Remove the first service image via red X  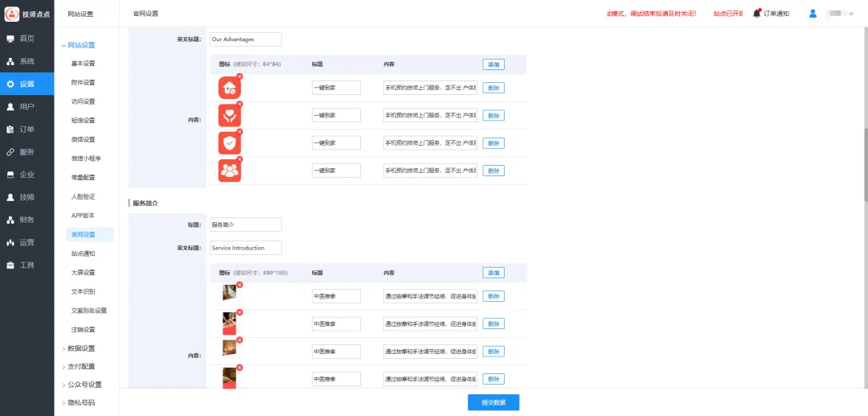pyautogui.click(x=240, y=285)
